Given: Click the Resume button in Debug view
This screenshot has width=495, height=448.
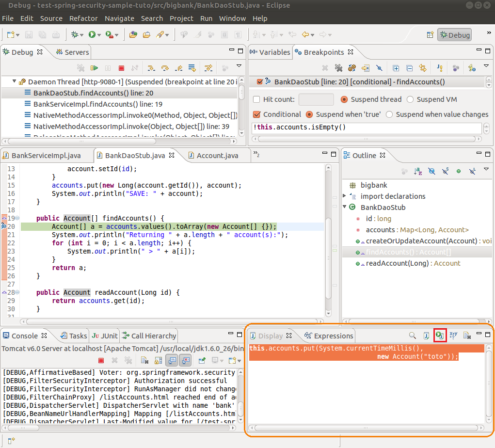Looking at the screenshot, I should pyautogui.click(x=95, y=68).
